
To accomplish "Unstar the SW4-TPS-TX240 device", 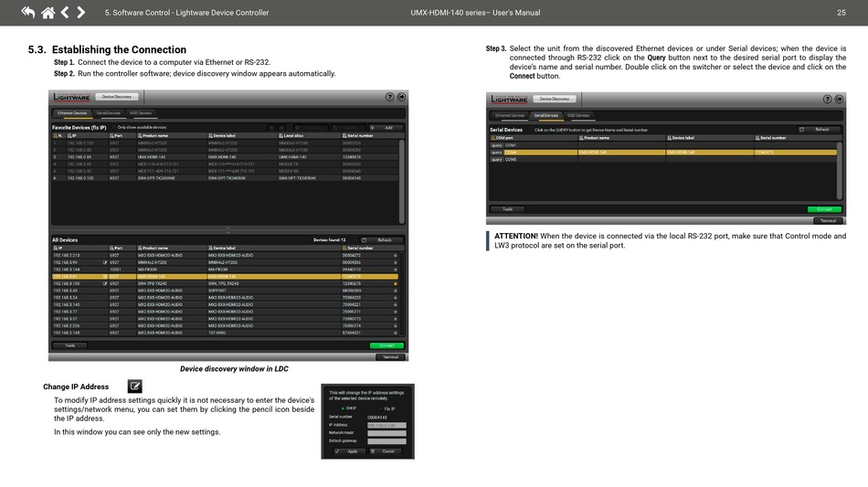I will pyautogui.click(x=396, y=283).
